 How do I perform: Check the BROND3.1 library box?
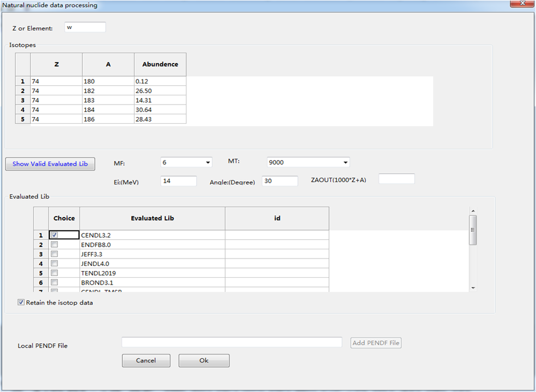point(55,282)
